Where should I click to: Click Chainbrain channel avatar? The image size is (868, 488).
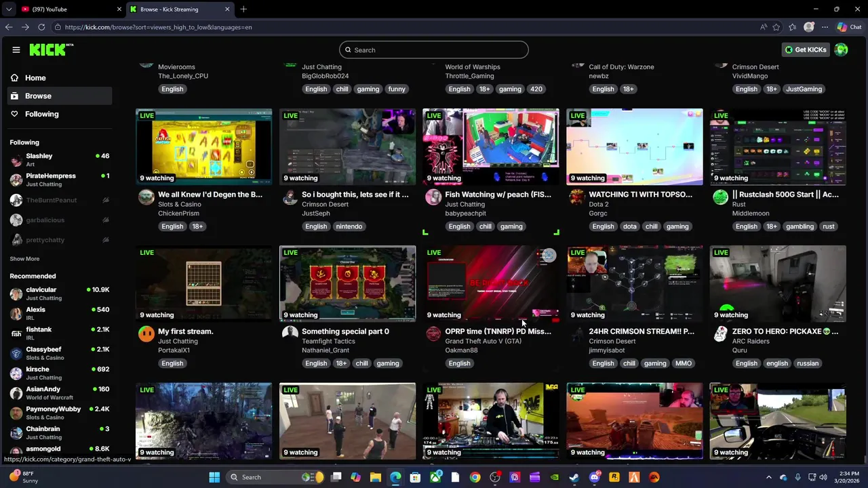pos(16,433)
